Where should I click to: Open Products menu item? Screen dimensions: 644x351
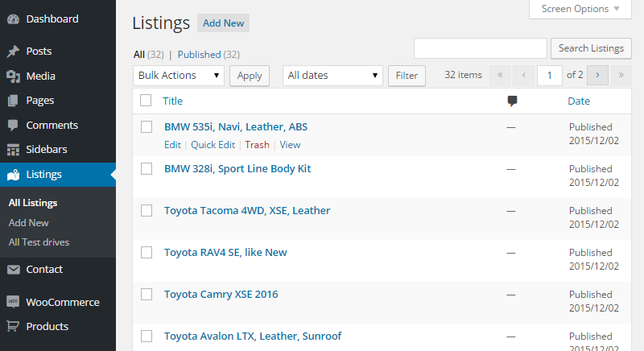point(47,326)
